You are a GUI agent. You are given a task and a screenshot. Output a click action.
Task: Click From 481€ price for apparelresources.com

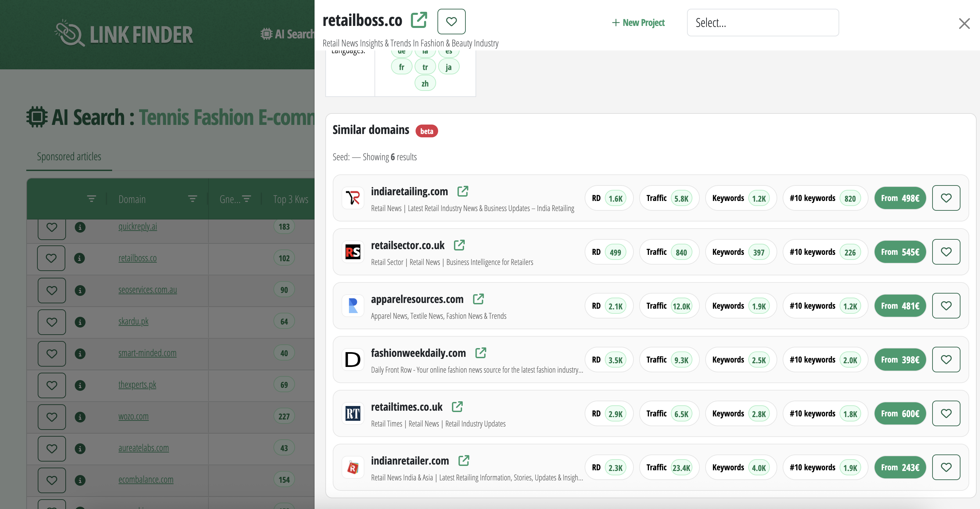pyautogui.click(x=900, y=306)
